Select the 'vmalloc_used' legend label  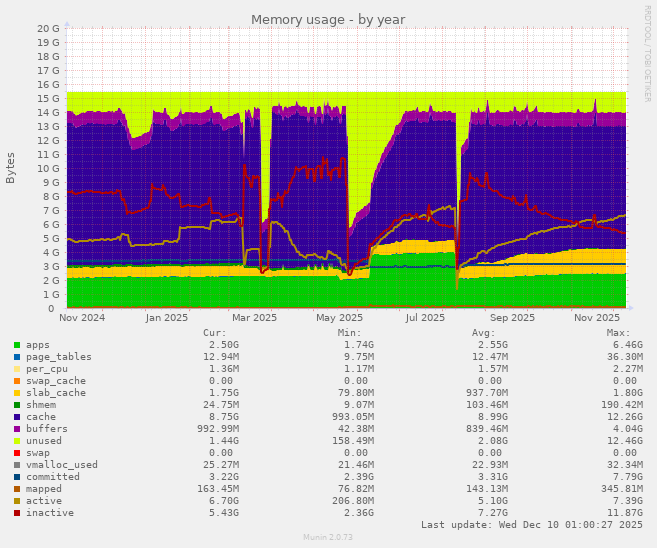click(62, 465)
